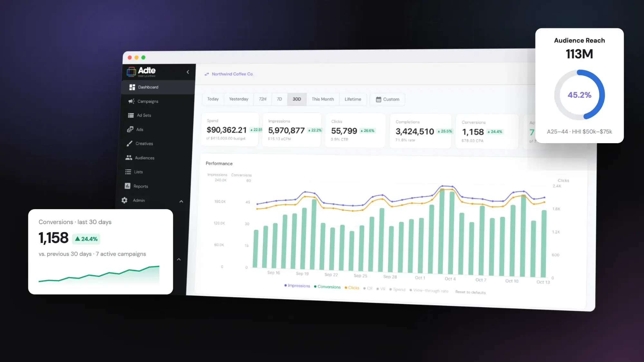Viewport: 644px width, 362px height.
Task: Select the 72H date range
Action: [x=263, y=99]
